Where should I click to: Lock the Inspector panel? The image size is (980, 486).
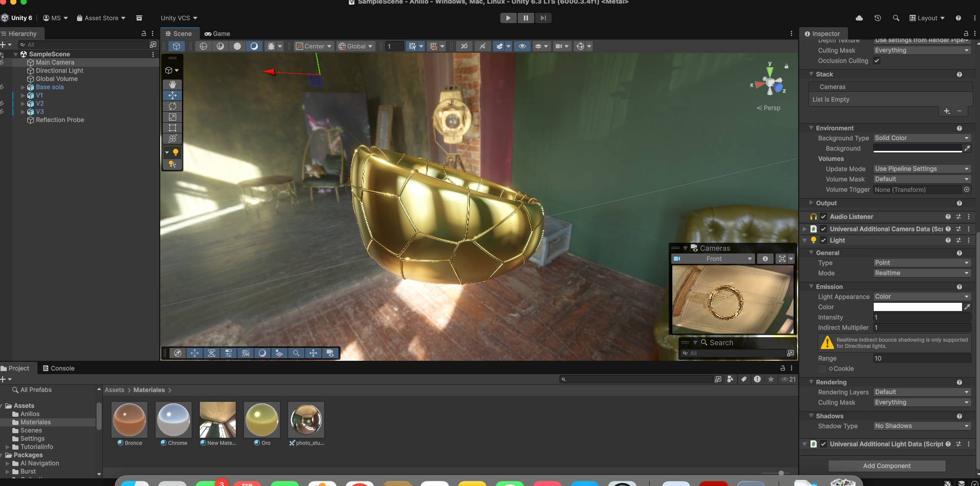[x=966, y=33]
